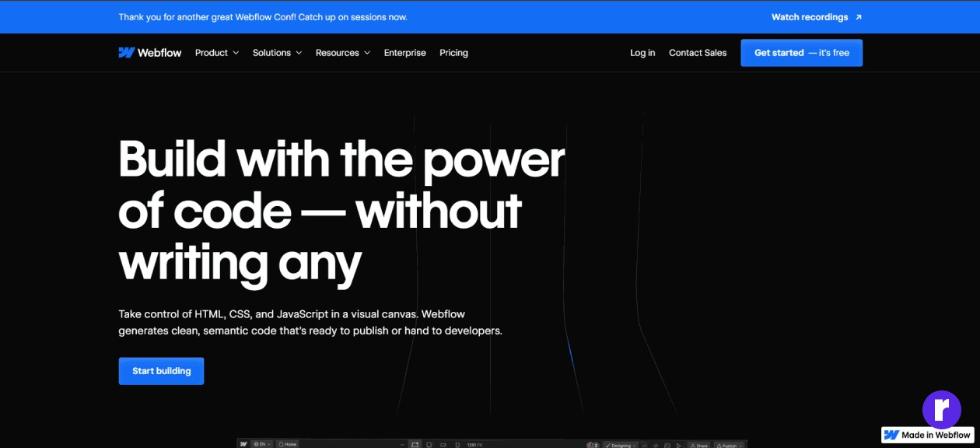Open the purple "r" floating widget

(942, 410)
